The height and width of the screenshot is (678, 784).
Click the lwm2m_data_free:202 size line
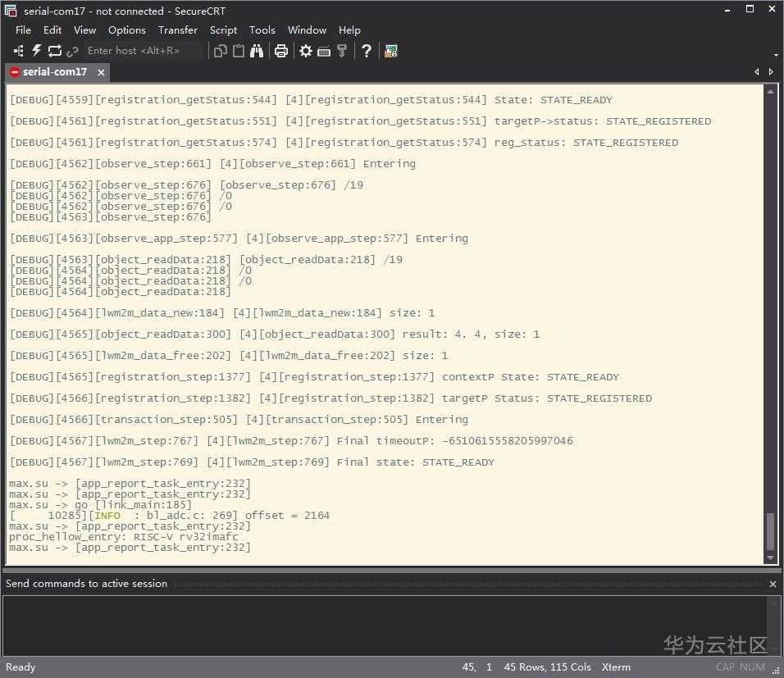click(229, 356)
